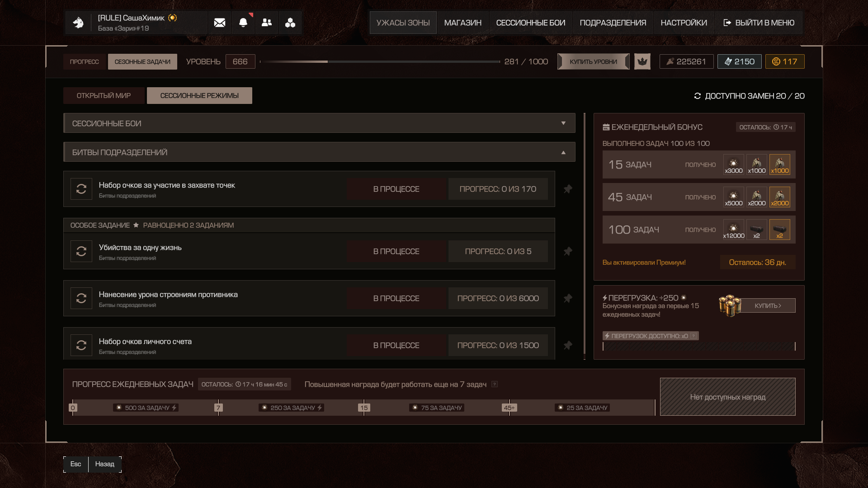The image size is (868, 488).
Task: Click the clan group icon
Action: pos(290,23)
